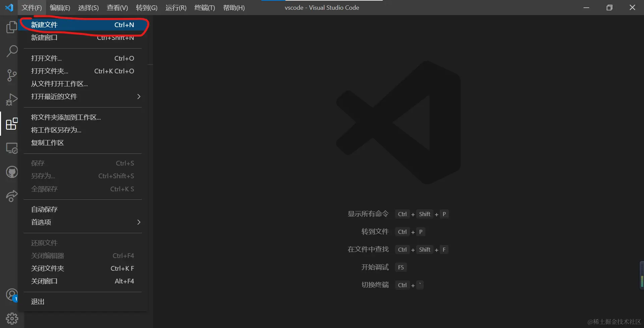
Task: Open the Search view icon
Action: (x=12, y=51)
